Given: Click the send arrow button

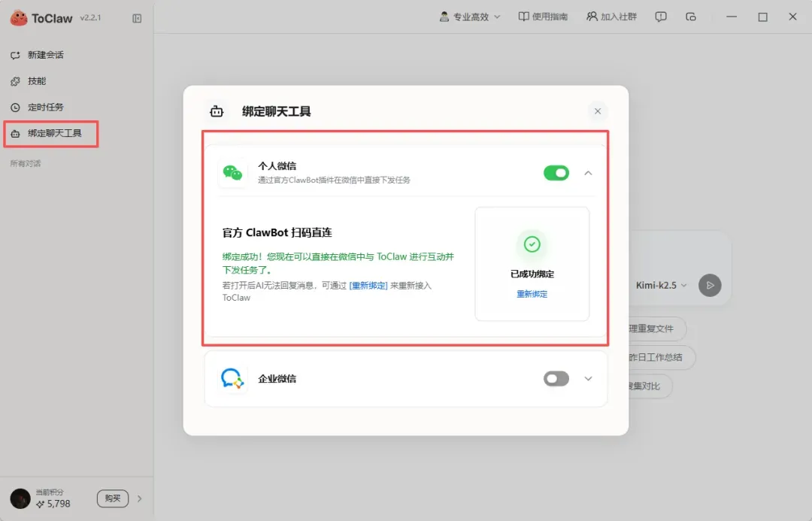Looking at the screenshot, I should (x=710, y=286).
